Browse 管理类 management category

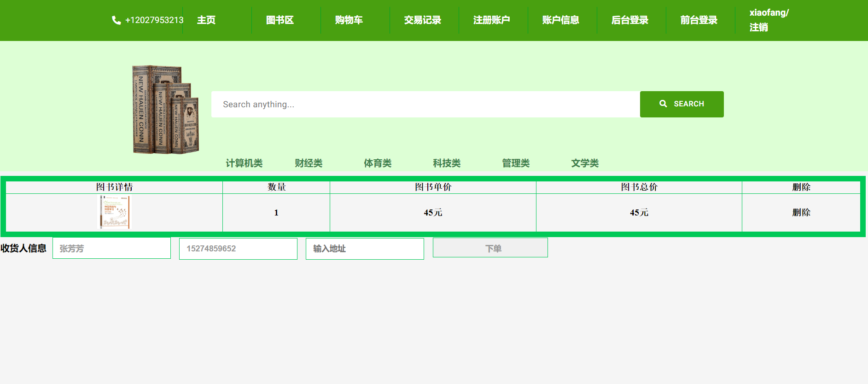click(516, 163)
